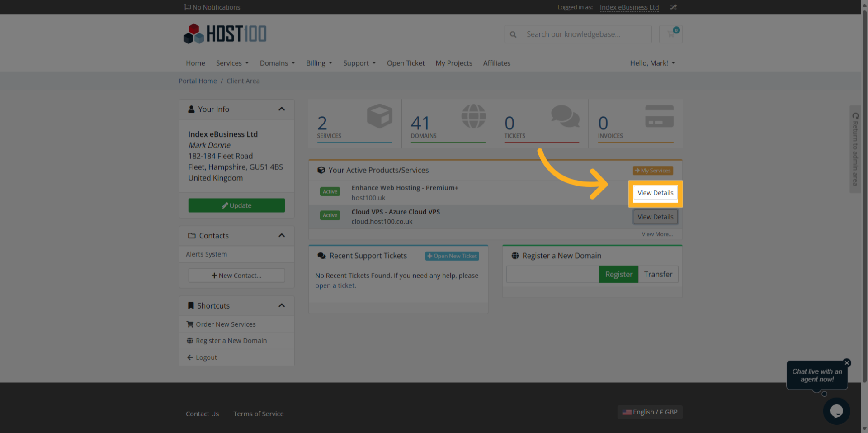Focus the new domain name input
Image resolution: width=868 pixels, height=433 pixels.
tap(552, 274)
